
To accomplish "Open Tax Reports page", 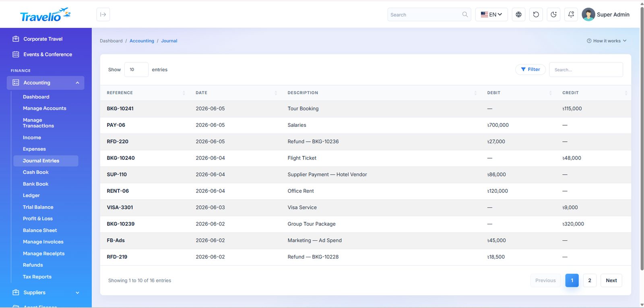I will (x=37, y=277).
